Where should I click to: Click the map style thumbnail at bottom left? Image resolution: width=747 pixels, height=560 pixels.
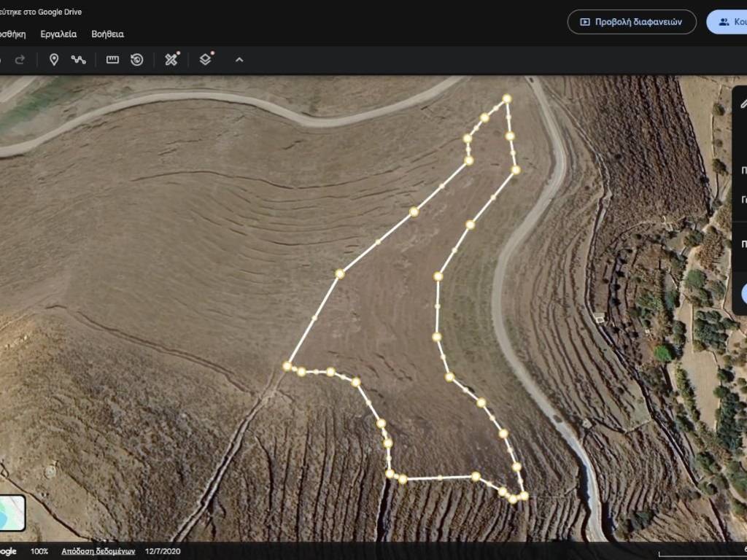point(12,513)
